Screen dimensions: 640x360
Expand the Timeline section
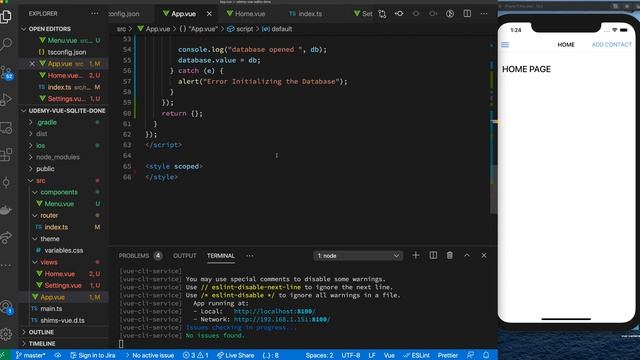click(x=42, y=344)
